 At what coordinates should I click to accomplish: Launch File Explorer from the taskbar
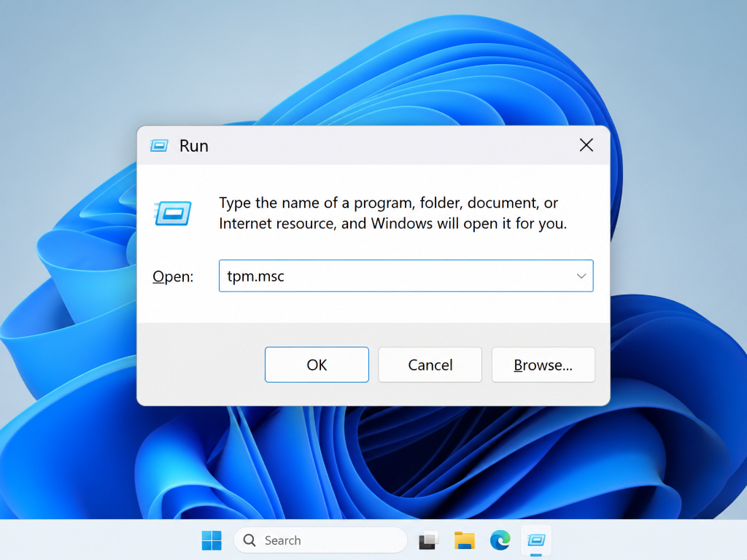click(x=465, y=540)
